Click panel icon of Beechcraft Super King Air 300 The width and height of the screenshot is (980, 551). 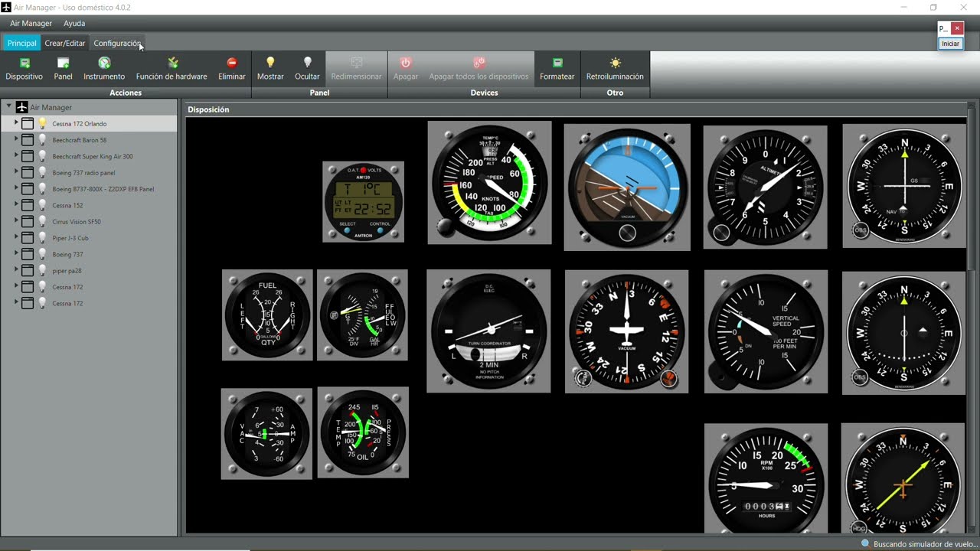(x=28, y=156)
